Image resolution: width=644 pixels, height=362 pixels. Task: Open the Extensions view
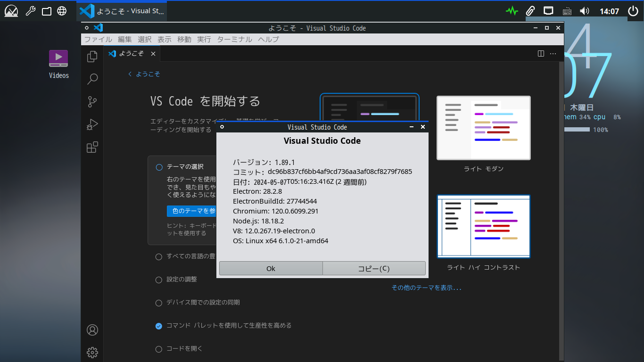92,147
